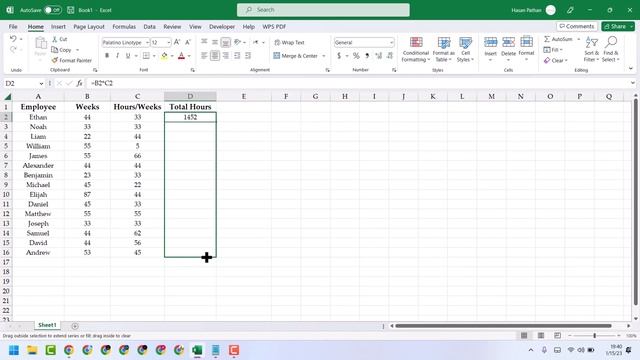Viewport: 640px width, 360px height.
Task: Apply Comma Style format
Action: [367, 56]
